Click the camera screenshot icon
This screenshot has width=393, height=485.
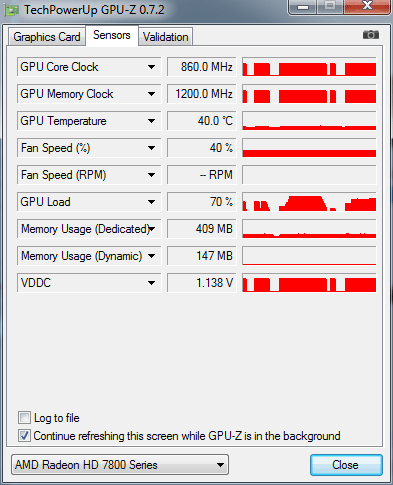coord(371,35)
